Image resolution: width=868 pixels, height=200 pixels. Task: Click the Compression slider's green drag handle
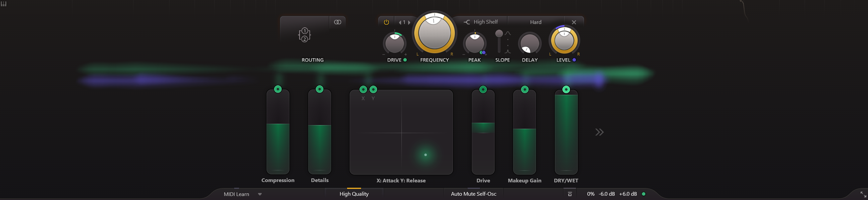(278, 89)
